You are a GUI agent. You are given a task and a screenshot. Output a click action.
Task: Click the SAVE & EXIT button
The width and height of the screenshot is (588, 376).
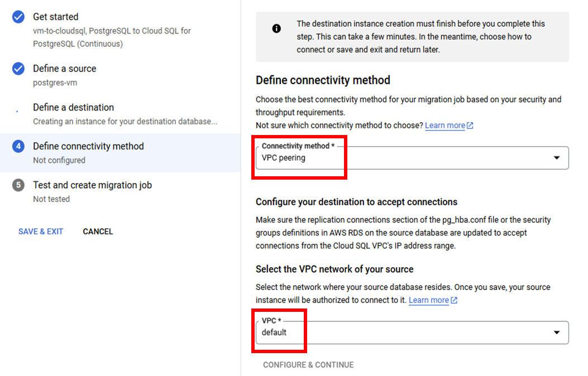click(x=41, y=232)
